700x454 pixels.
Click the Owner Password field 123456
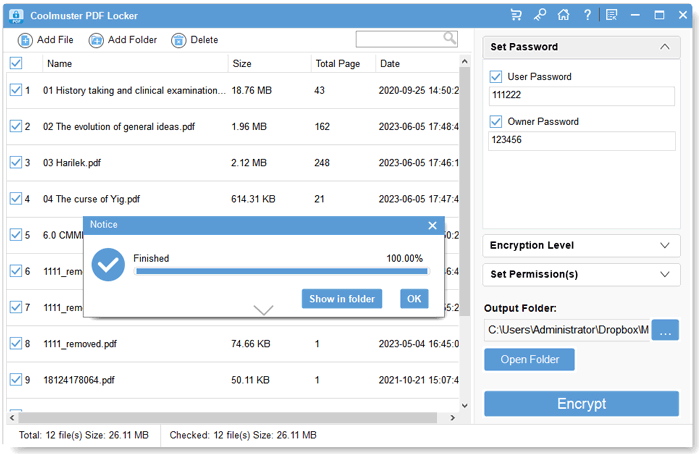point(582,141)
